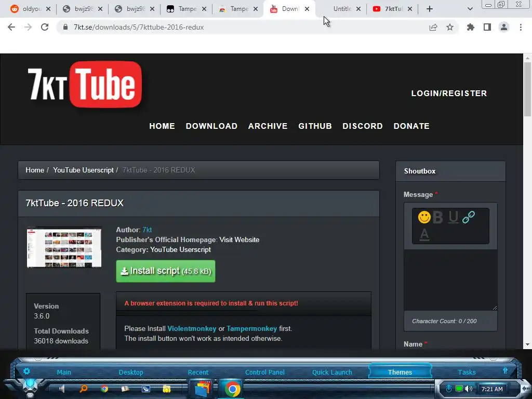Click dock pin arrow icon

click(505, 370)
